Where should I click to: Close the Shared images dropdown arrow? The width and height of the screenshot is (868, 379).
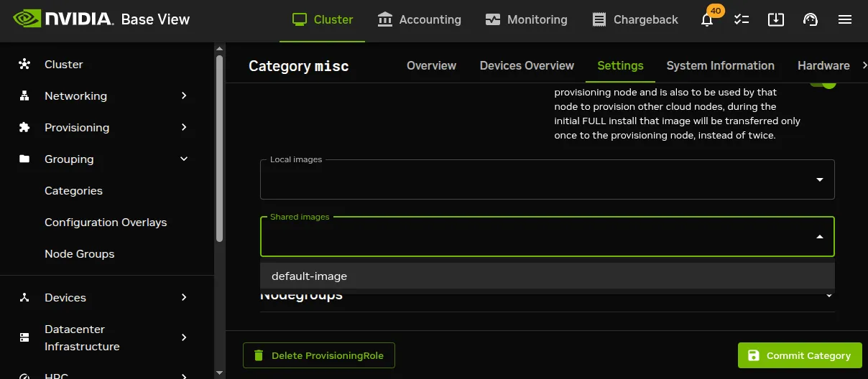click(820, 237)
